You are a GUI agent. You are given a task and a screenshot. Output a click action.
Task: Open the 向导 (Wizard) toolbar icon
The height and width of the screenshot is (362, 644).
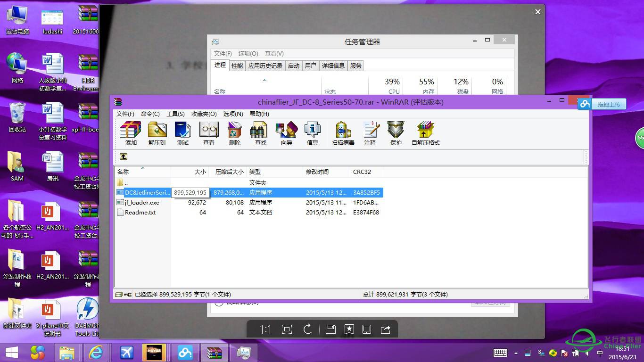point(286,133)
